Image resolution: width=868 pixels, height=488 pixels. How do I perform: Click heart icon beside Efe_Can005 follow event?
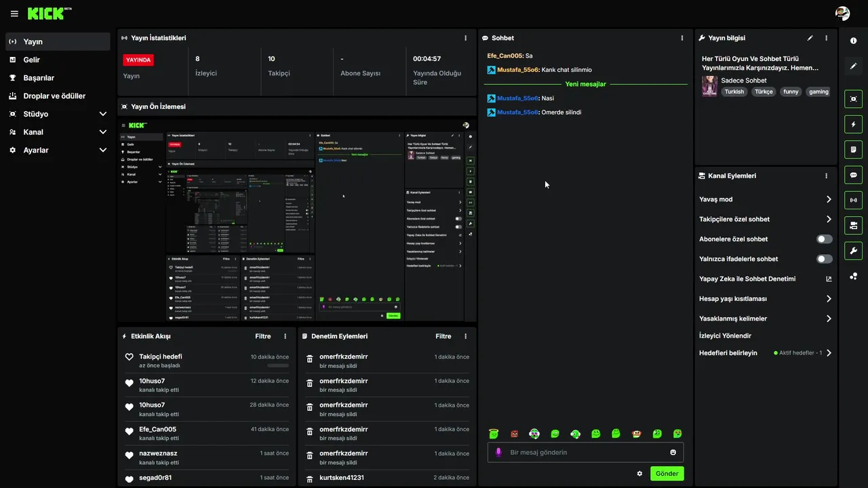click(x=129, y=432)
